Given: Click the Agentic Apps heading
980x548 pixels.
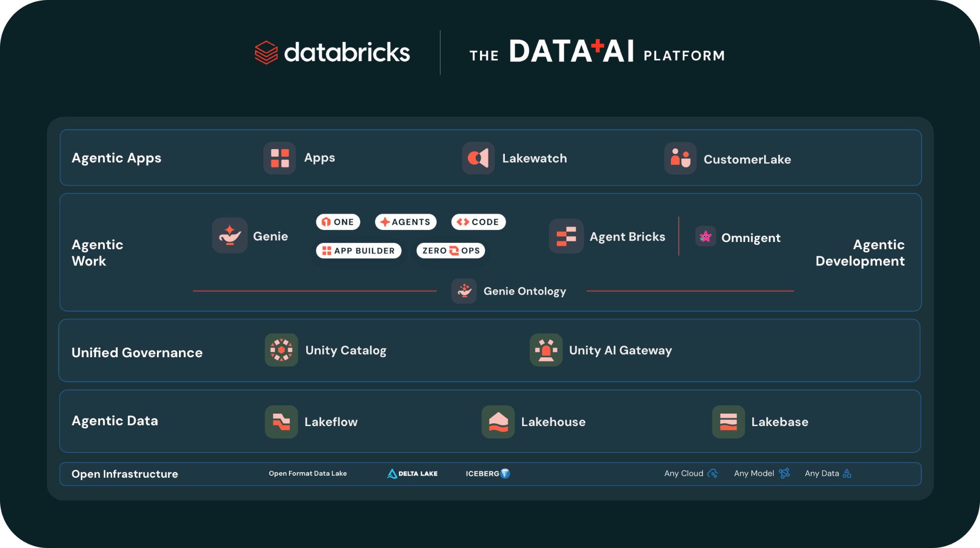Looking at the screenshot, I should tap(116, 158).
